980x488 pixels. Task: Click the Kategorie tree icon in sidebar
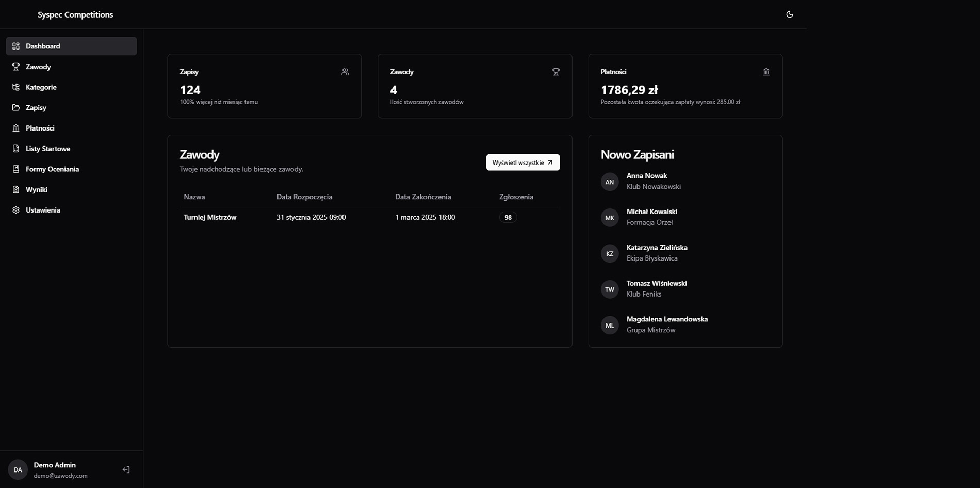(16, 87)
